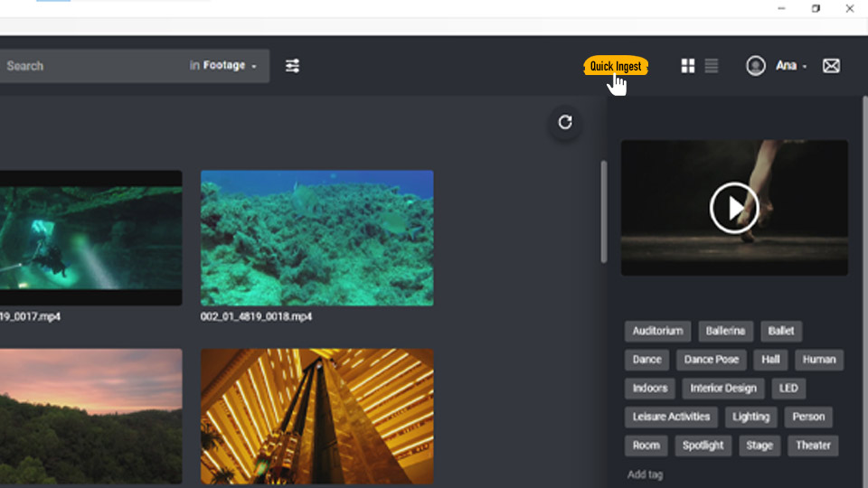Minimize the application window
Screen dimensions: 868x488
[781, 8]
